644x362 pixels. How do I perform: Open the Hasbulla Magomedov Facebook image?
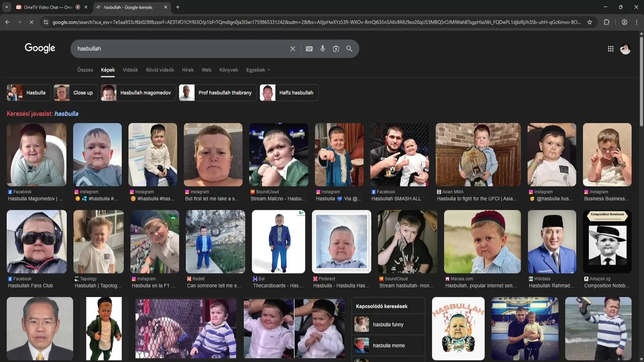37,155
